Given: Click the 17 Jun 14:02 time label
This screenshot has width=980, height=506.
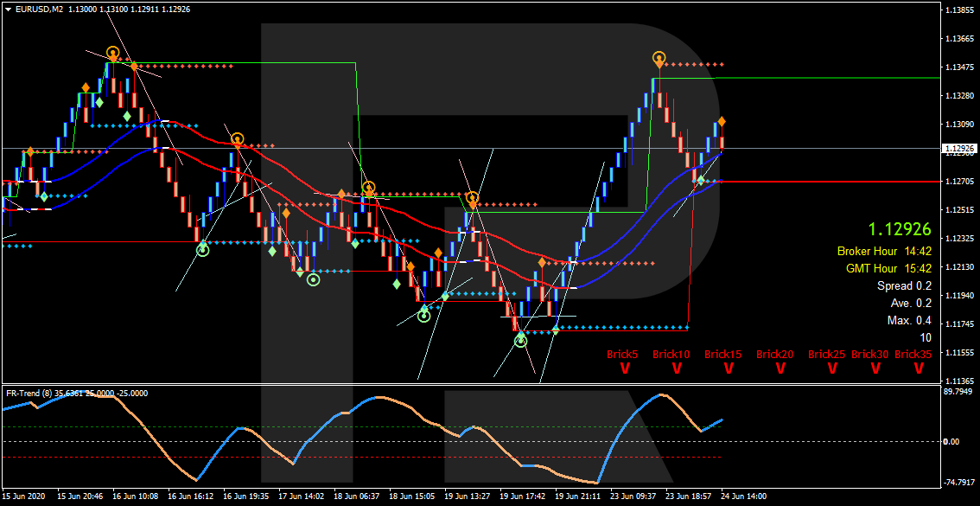Looking at the screenshot, I should click(x=302, y=496).
